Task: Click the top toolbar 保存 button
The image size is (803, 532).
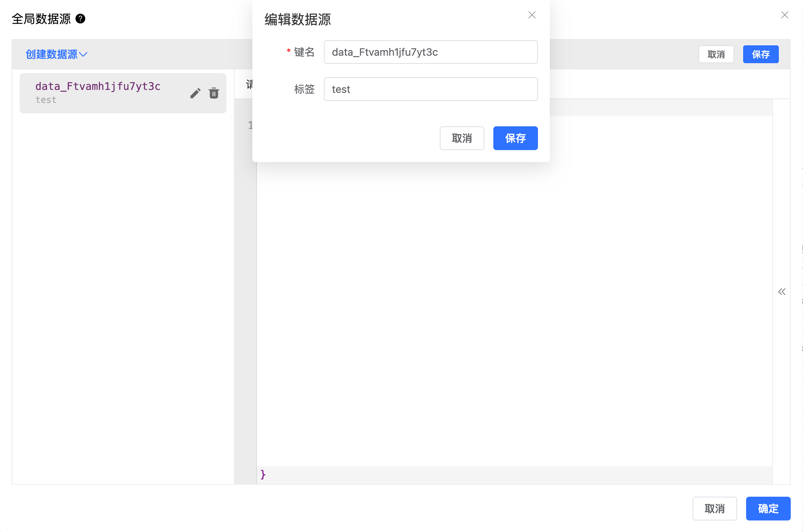Action: (x=761, y=54)
